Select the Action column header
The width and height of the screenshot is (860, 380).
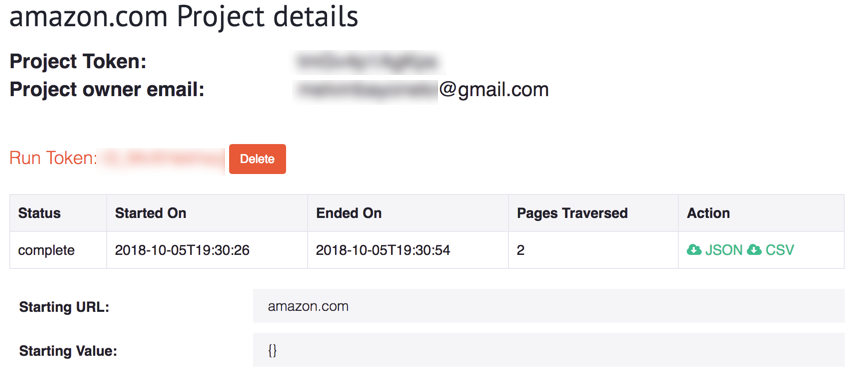[x=708, y=213]
